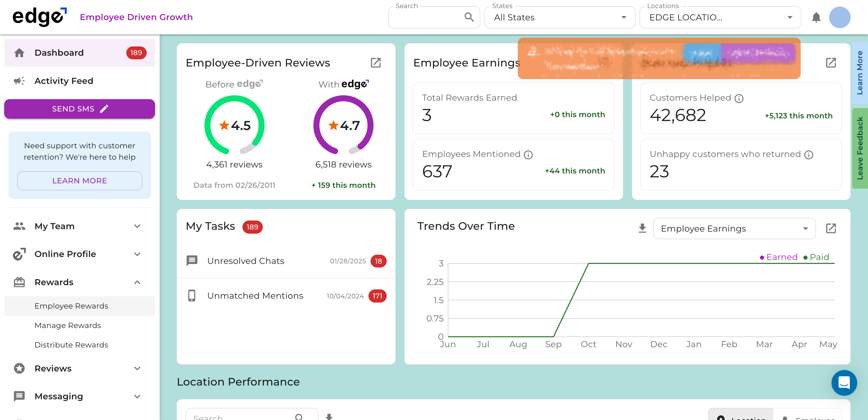The width and height of the screenshot is (868, 420).
Task: Click the Unresolved Chats message icon
Action: pos(192,261)
